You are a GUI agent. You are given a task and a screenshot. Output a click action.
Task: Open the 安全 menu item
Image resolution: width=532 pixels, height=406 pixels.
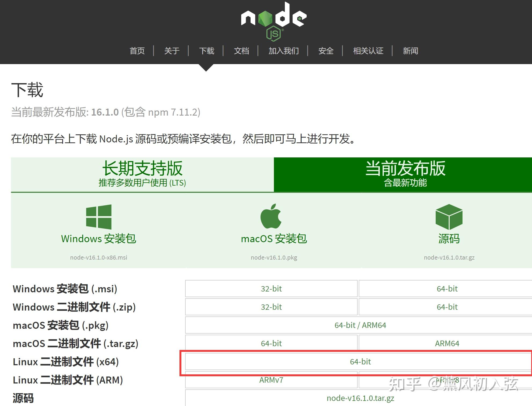[326, 51]
